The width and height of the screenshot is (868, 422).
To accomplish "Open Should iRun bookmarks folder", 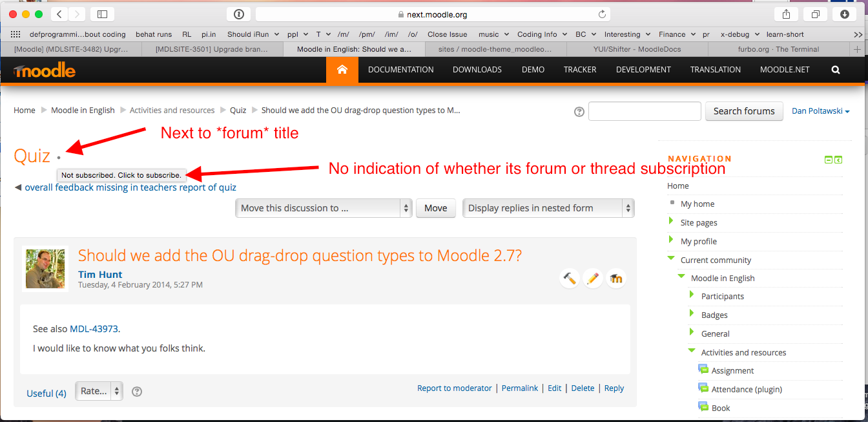I will (253, 34).
